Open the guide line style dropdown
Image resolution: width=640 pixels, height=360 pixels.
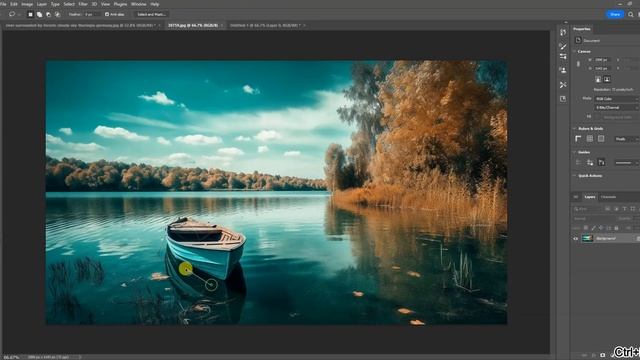coord(627,162)
